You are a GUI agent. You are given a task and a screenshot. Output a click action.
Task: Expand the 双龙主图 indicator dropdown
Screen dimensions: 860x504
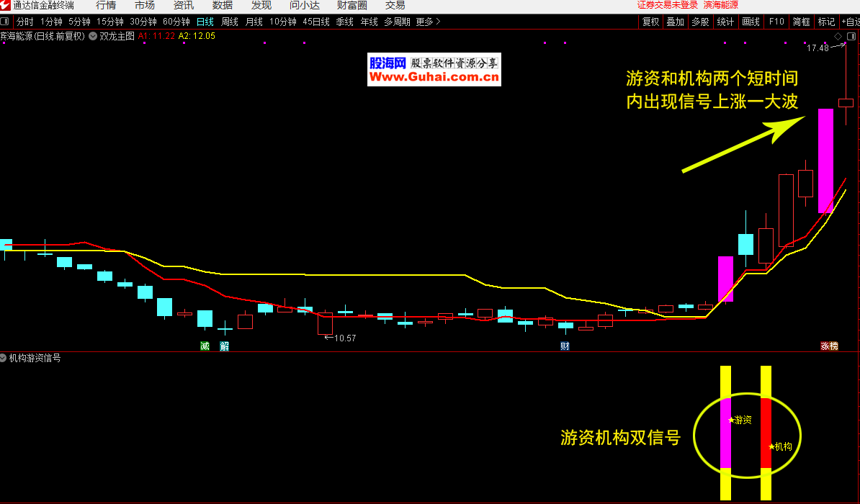pos(93,35)
